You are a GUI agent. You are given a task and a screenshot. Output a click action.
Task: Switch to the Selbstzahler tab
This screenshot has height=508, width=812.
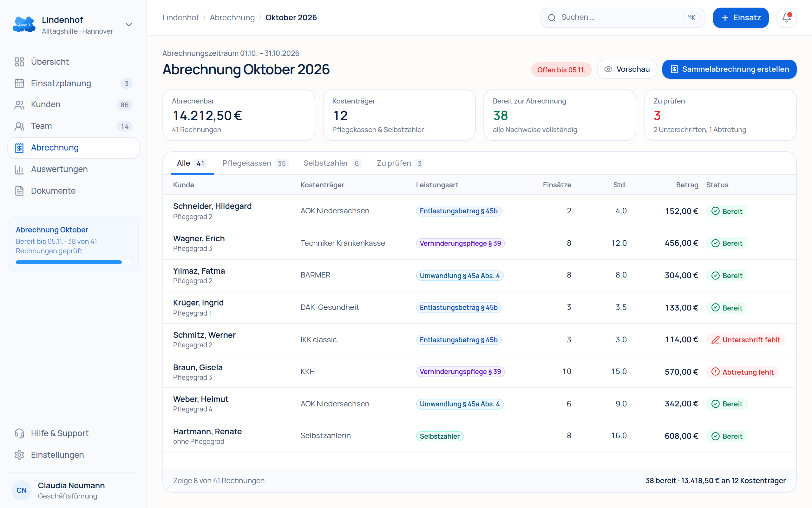point(332,163)
